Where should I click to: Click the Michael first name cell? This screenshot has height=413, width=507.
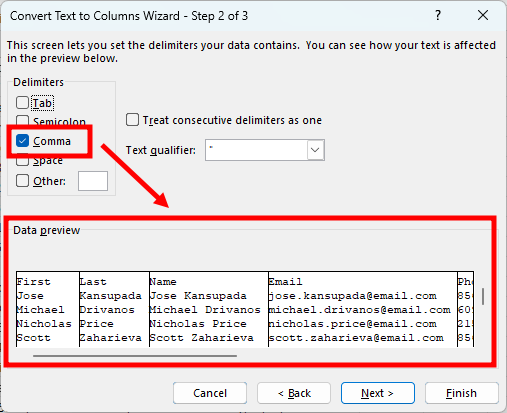coord(40,310)
